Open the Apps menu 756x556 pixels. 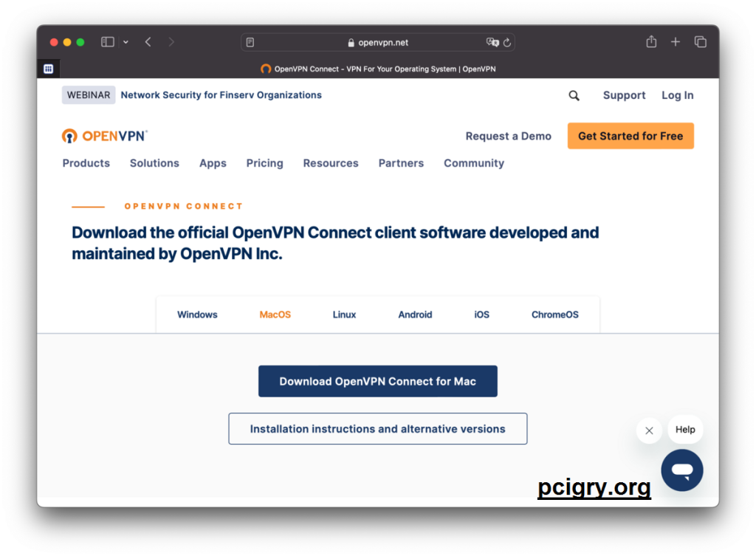tap(213, 163)
